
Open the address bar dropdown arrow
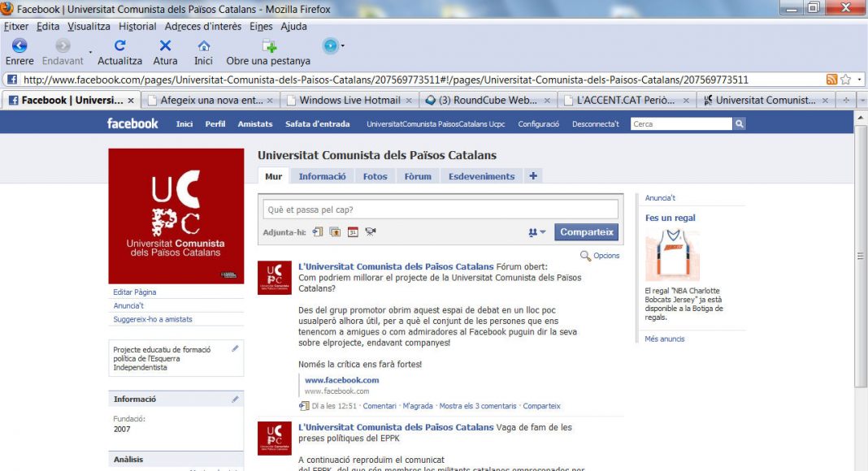(x=859, y=80)
